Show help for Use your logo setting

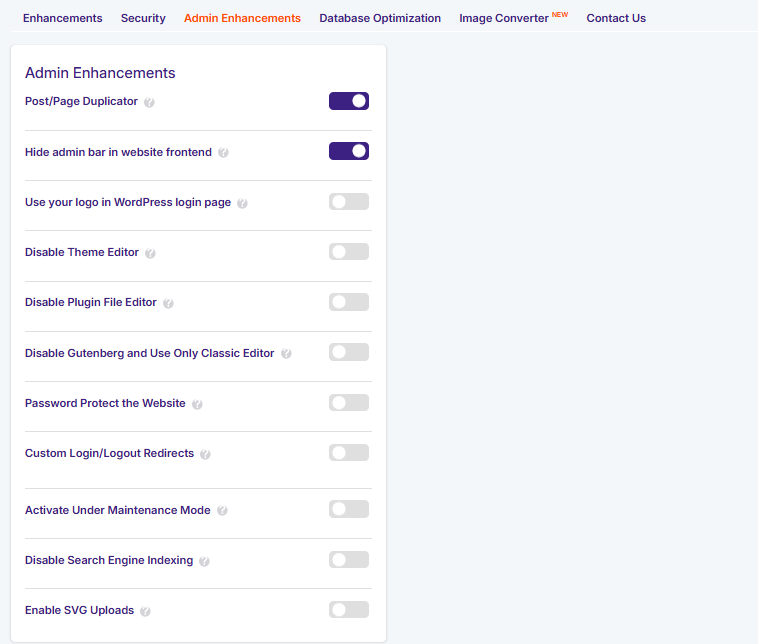point(242,203)
